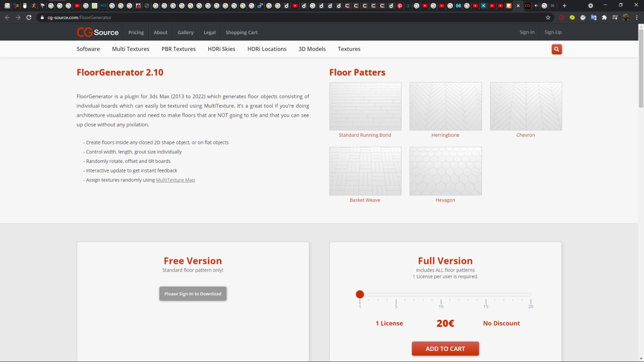Click the page vertical scrollbar
The image size is (644, 362).
click(640, 68)
